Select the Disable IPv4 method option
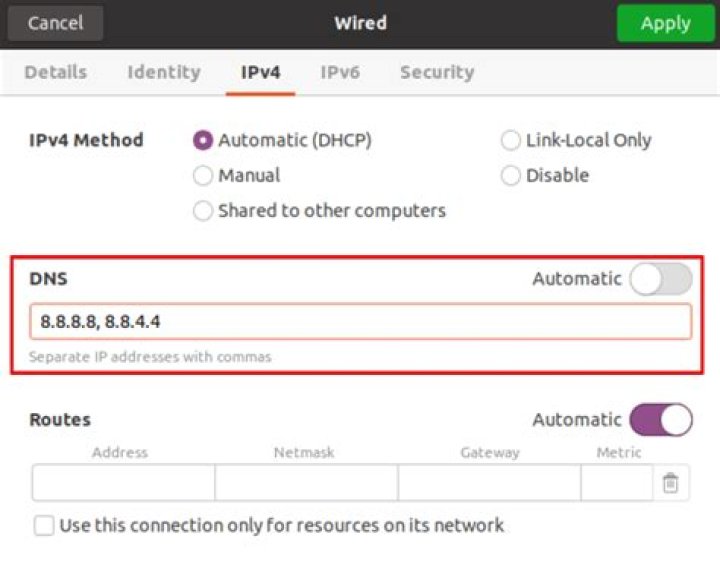 [511, 175]
